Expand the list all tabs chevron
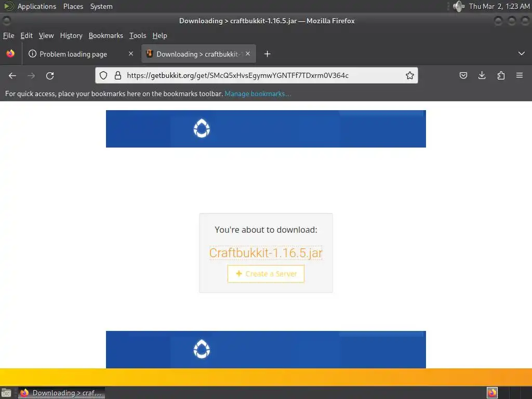Image resolution: width=532 pixels, height=399 pixels. (522, 54)
